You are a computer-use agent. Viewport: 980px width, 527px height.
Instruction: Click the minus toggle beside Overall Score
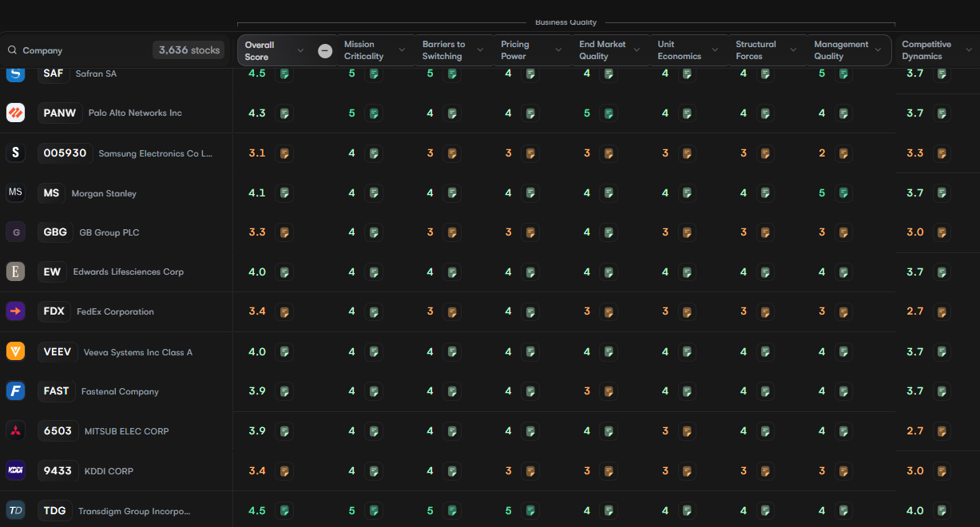click(325, 51)
